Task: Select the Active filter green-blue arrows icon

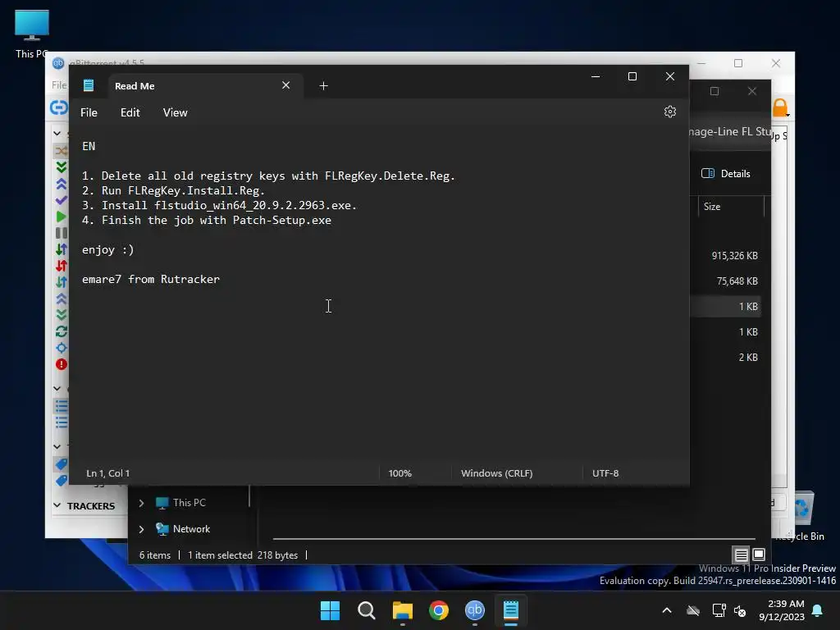Action: [x=61, y=249]
